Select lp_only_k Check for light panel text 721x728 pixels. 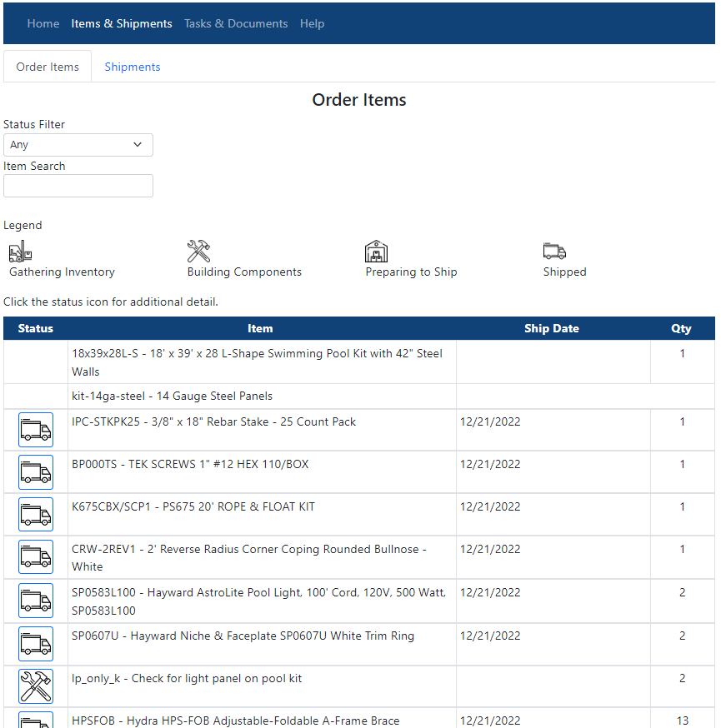tap(187, 678)
